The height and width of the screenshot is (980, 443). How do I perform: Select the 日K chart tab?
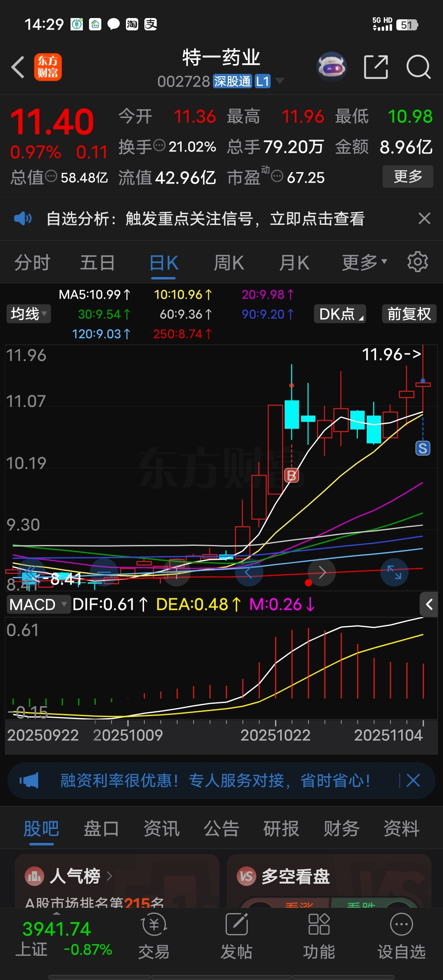(x=164, y=263)
